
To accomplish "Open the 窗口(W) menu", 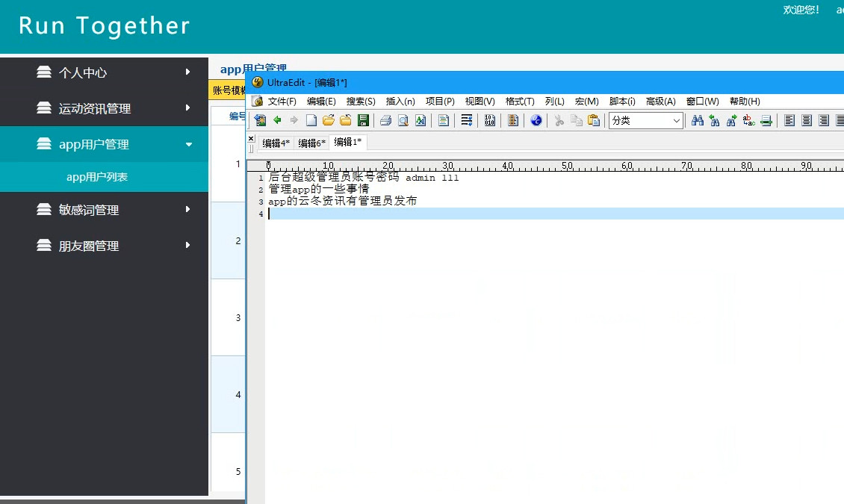I will click(x=702, y=101).
